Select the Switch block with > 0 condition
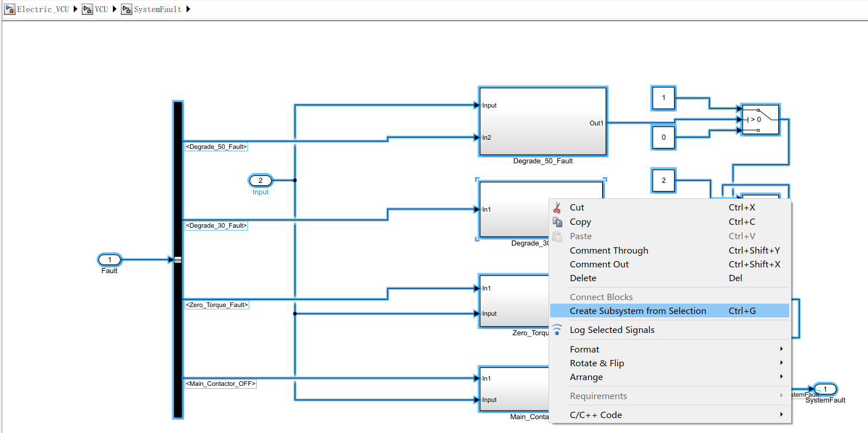The image size is (868, 433). 760,120
